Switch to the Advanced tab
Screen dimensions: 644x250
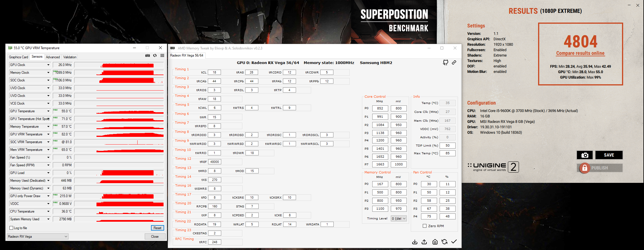click(53, 57)
